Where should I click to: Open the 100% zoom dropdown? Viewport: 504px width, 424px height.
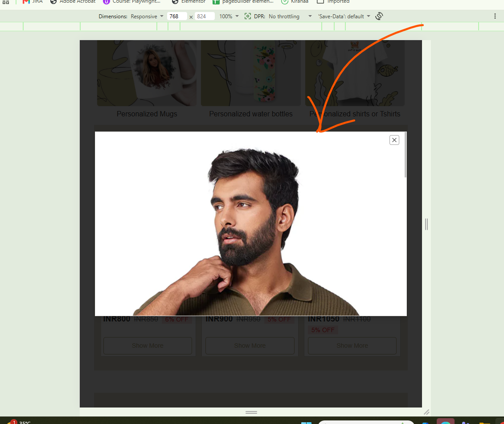[229, 16]
